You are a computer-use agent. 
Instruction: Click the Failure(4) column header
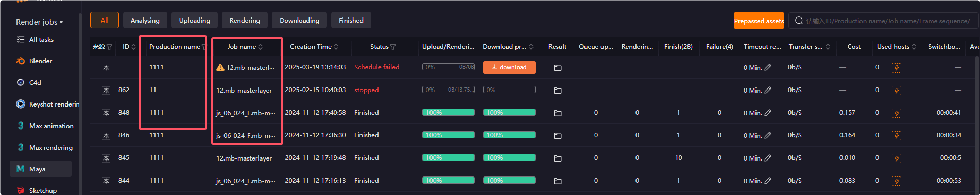[719, 47]
